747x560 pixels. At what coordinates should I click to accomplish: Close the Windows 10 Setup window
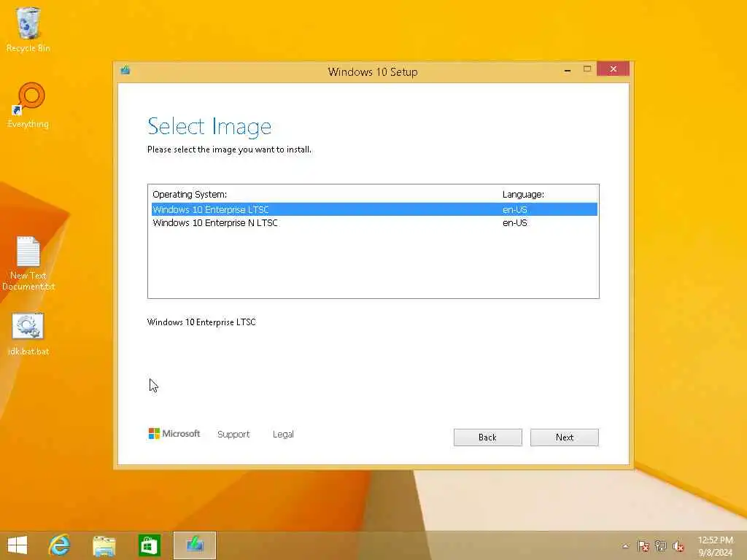click(613, 69)
